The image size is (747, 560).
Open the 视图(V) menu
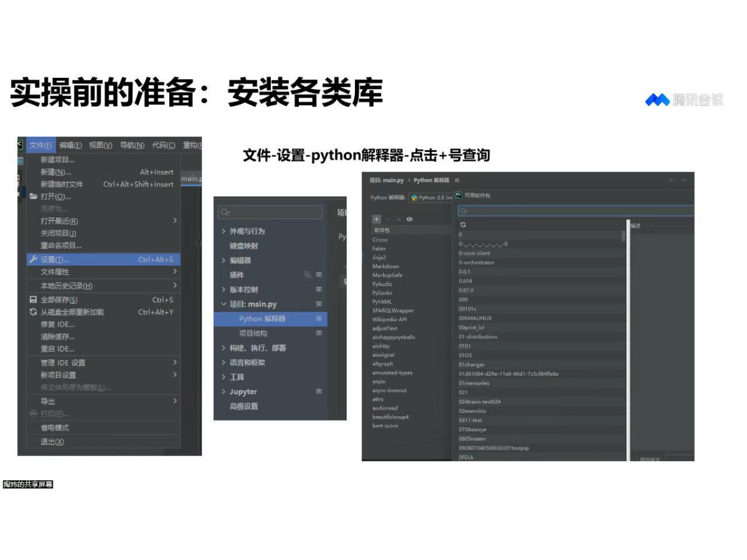pos(100,145)
